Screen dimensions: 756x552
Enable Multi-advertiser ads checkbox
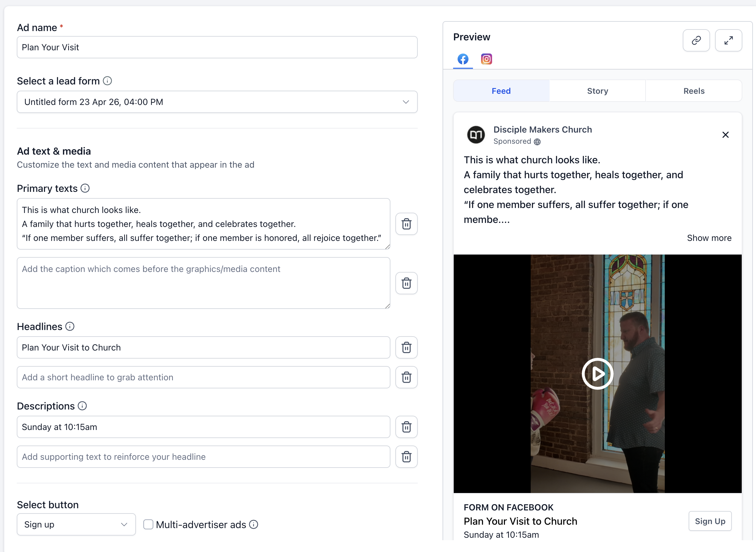coord(148,525)
